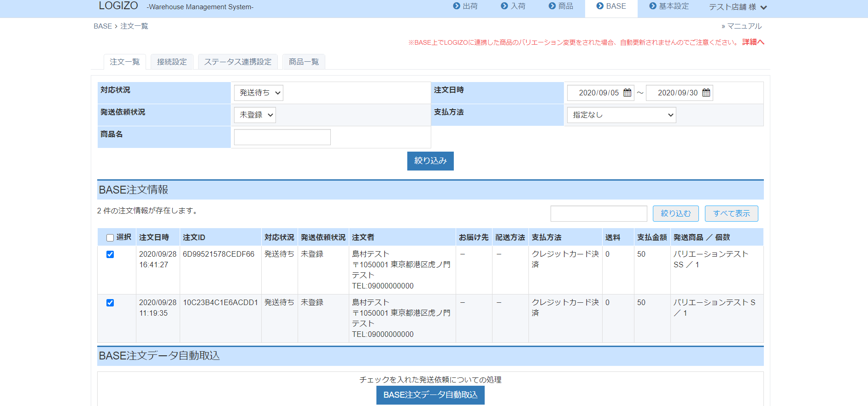The image size is (868, 406).
Task: Open the 商品 menu in top navigation
Action: pos(561,6)
